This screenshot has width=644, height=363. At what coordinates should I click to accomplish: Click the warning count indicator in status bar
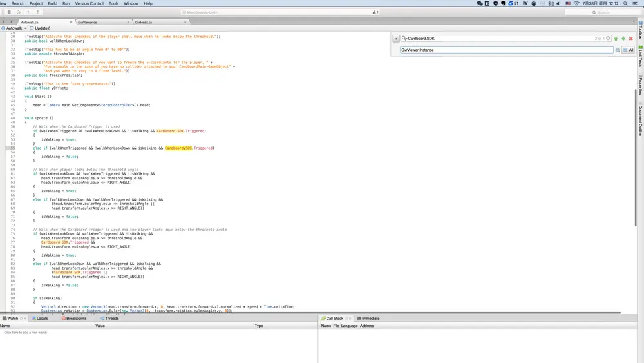point(375,12)
